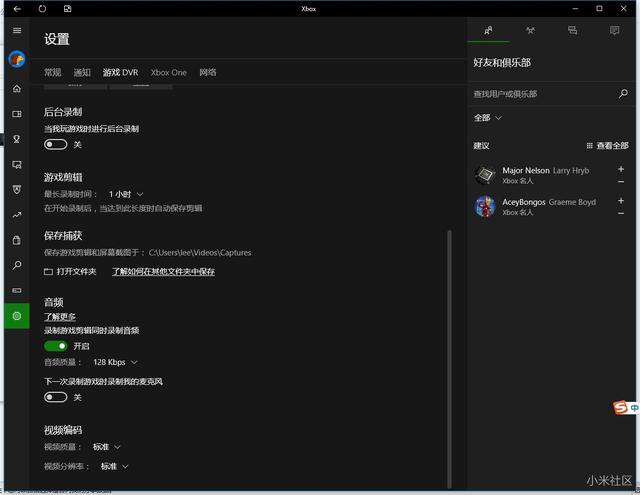Toggle record my microphone switch
Screen dimensions: 640x495
pos(56,397)
